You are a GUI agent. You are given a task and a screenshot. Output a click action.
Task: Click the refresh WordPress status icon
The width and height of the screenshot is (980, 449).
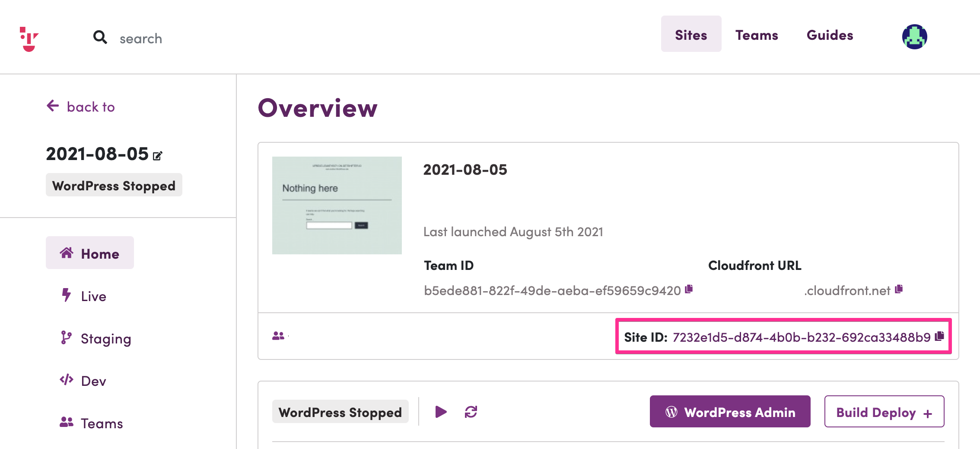pos(471,412)
